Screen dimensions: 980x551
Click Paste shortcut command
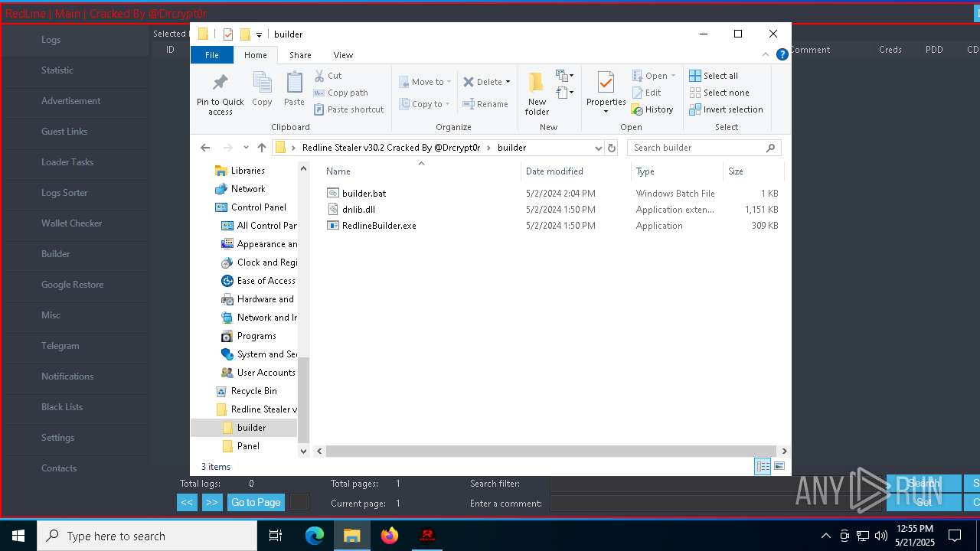click(348, 109)
